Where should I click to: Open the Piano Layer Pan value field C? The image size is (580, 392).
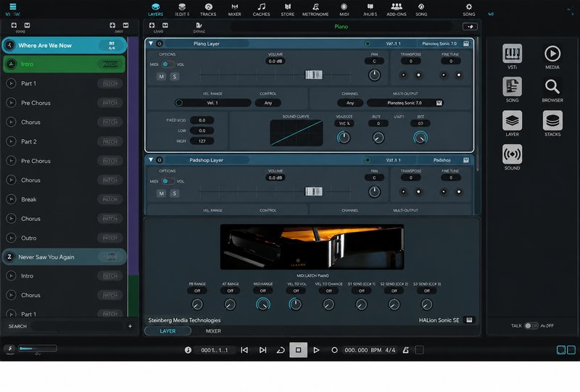pyautogui.click(x=374, y=61)
